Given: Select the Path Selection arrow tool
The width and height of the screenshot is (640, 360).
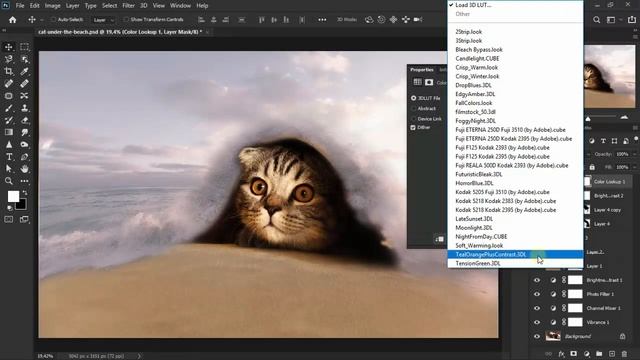Looking at the screenshot, I should pos(9,169).
